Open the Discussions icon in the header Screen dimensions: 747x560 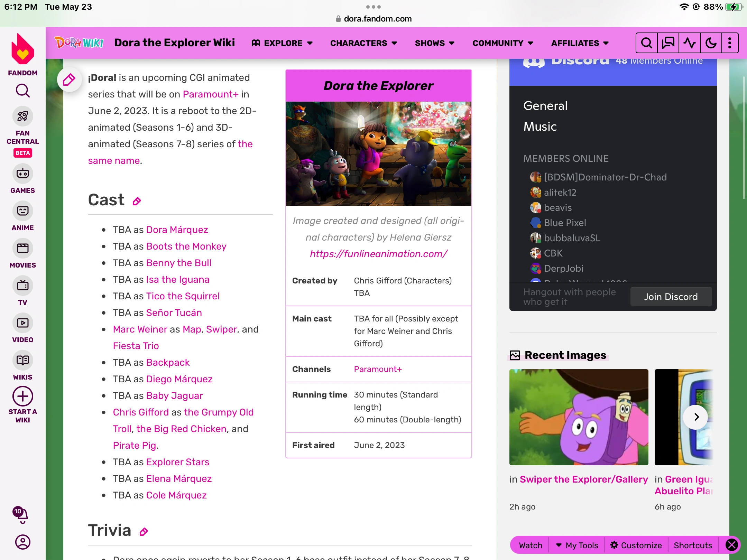tap(667, 43)
